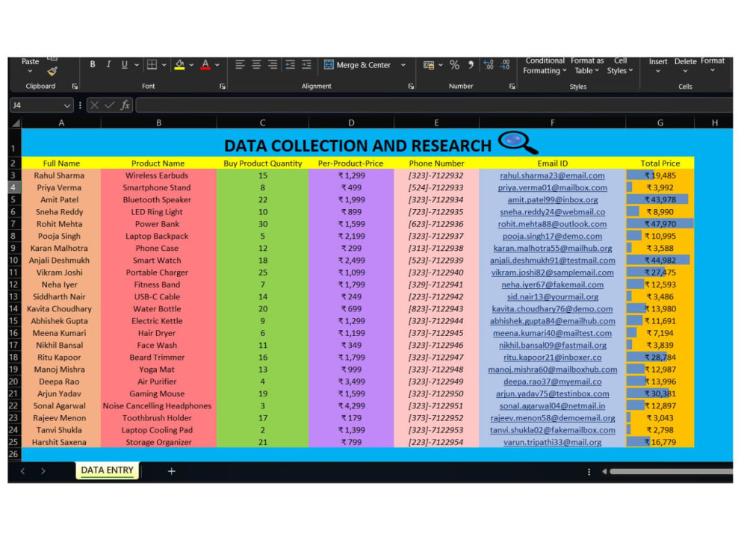Apply yellow Fill Color bucket
Viewport: 747px width, 560px height.
coord(179,64)
